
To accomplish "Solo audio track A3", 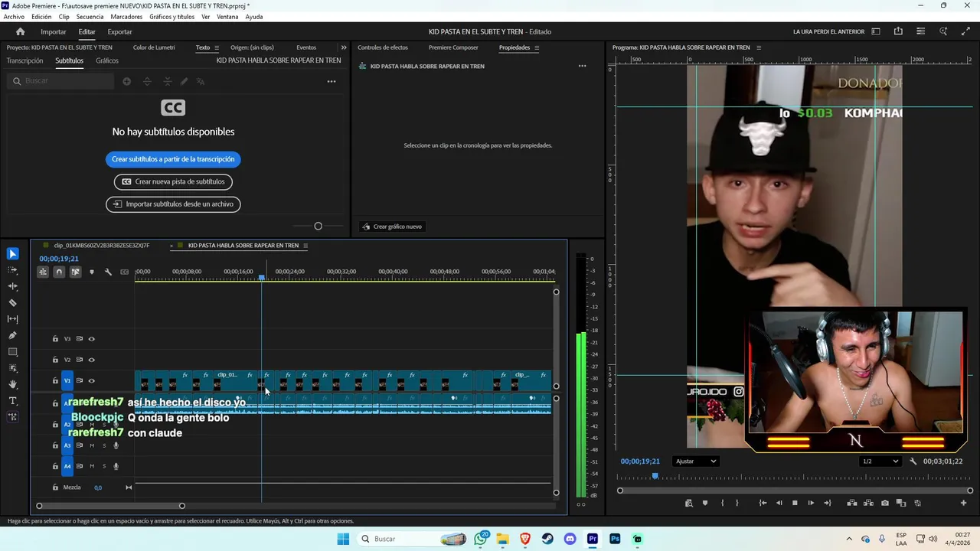I will tap(104, 445).
